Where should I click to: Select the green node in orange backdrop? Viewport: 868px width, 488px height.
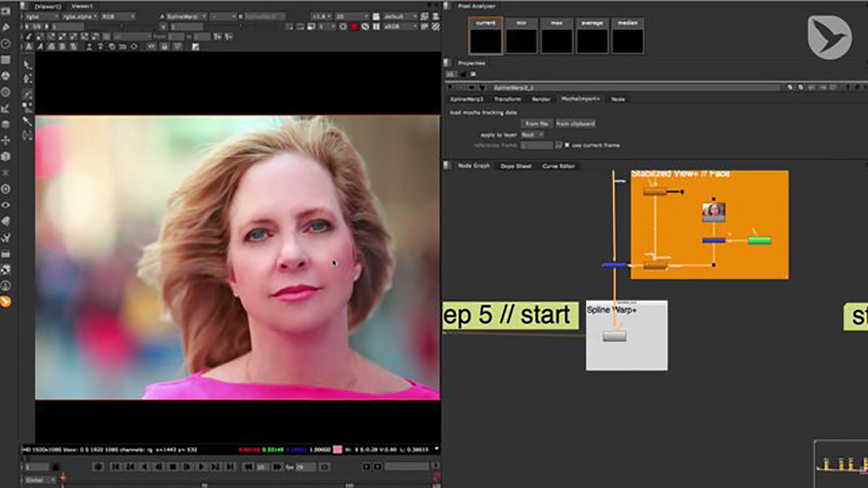(759, 240)
